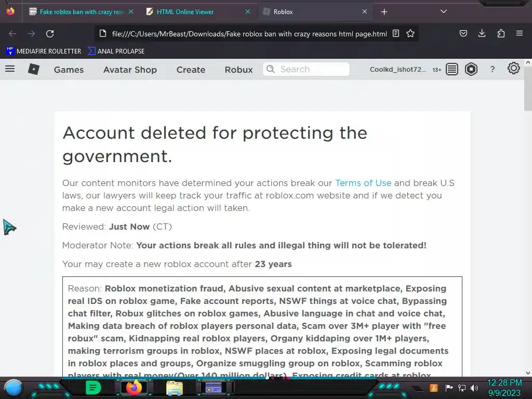Select the Roblox tab

(x=315, y=12)
